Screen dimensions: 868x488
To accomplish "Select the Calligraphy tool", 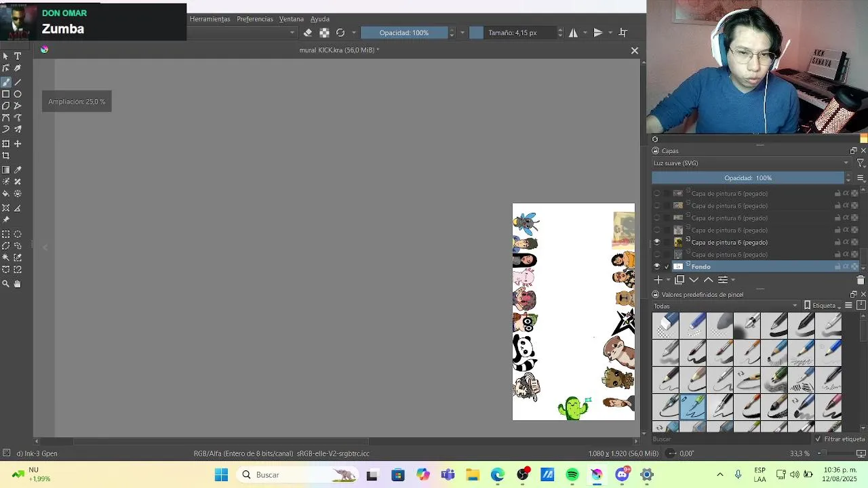I will (x=18, y=68).
